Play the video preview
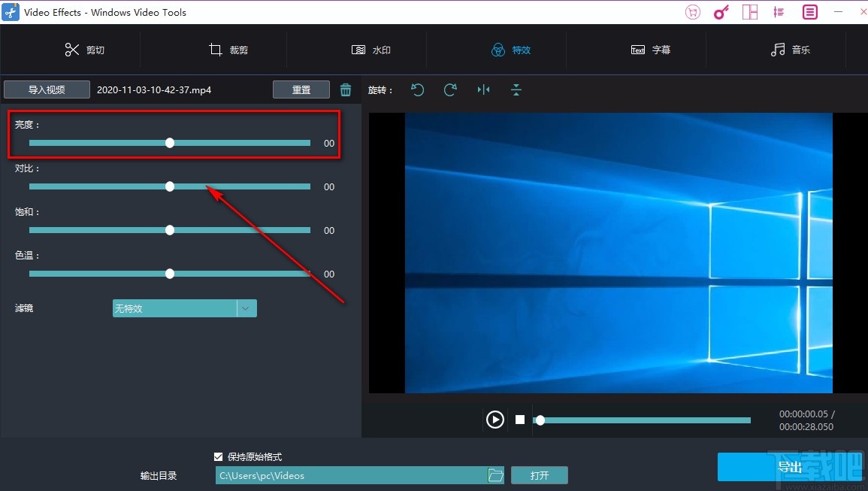Viewport: 868px width, 491px height. [494, 420]
